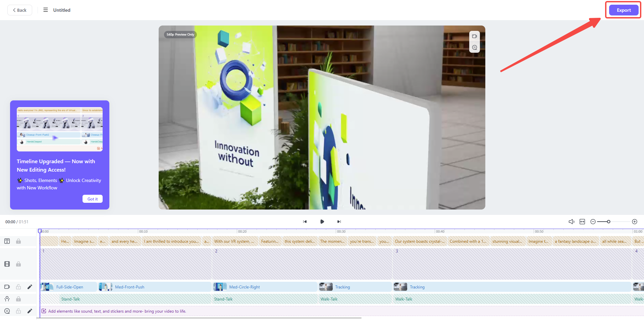Zoom in the timeline with the plus icon
Image resolution: width=644 pixels, height=320 pixels.
click(635, 222)
